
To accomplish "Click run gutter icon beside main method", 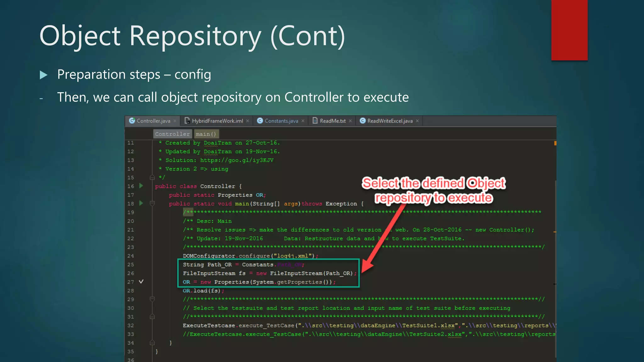I will [x=141, y=203].
